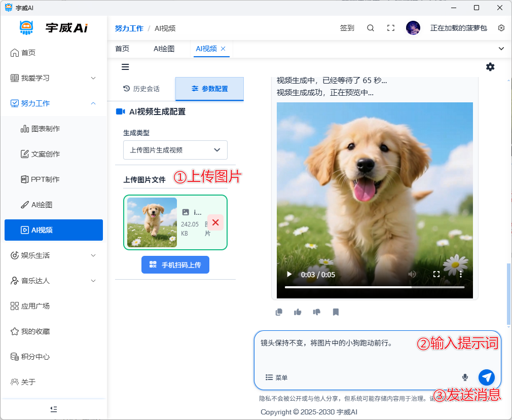
Task: Click the 手机扫码上传 button
Action: coord(175,265)
